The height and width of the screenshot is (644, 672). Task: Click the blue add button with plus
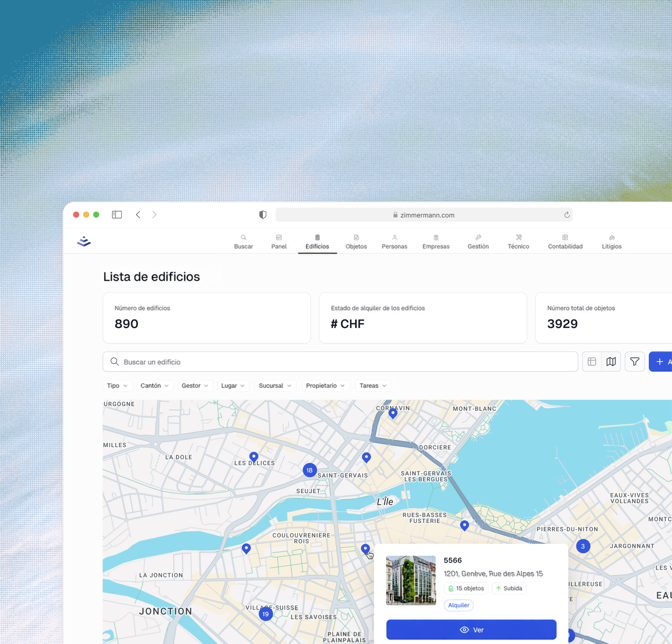point(661,362)
